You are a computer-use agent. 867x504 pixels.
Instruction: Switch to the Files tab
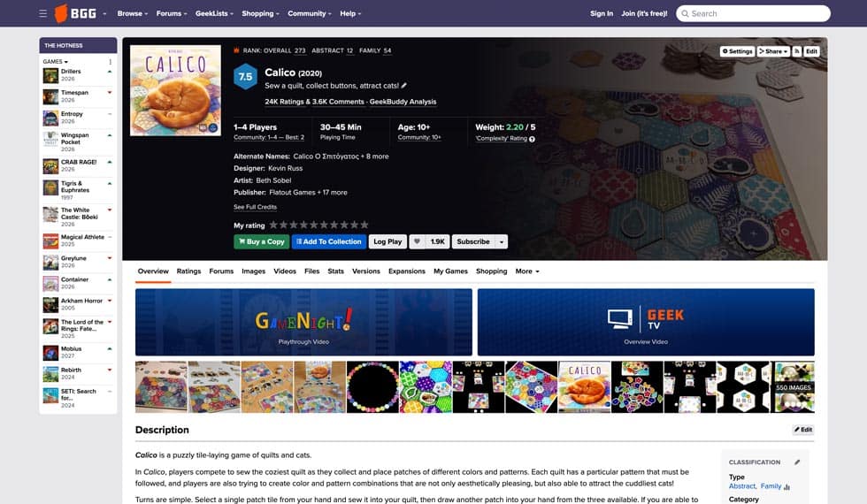click(x=311, y=271)
